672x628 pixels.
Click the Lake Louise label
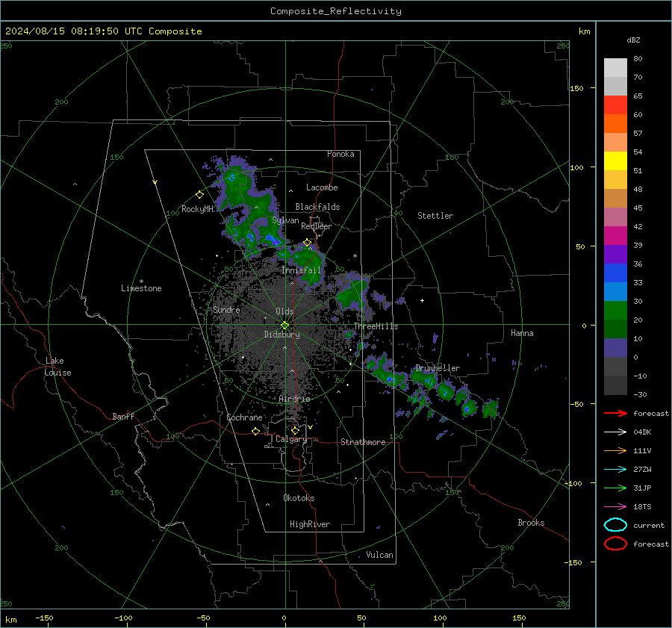point(57,367)
